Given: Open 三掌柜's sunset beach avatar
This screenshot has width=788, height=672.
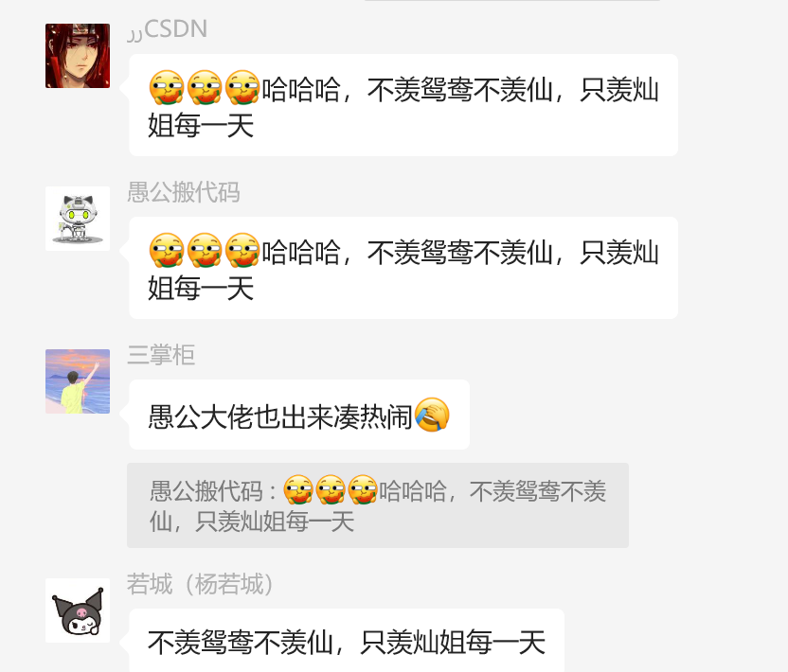Looking at the screenshot, I should tap(78, 381).
